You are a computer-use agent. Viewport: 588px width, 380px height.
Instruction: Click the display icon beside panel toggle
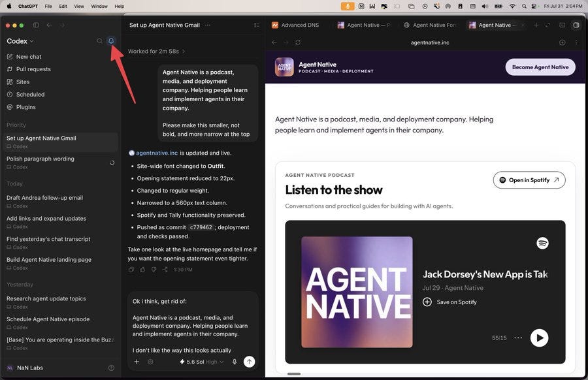coord(562,25)
